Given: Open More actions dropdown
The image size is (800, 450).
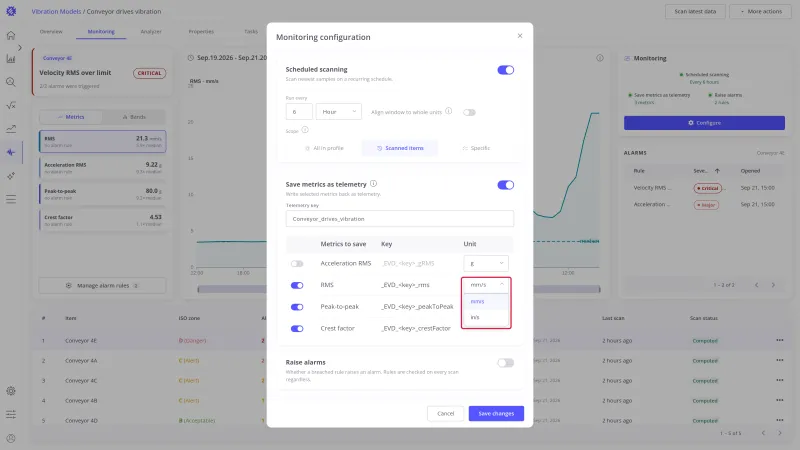Looking at the screenshot, I should 761,11.
